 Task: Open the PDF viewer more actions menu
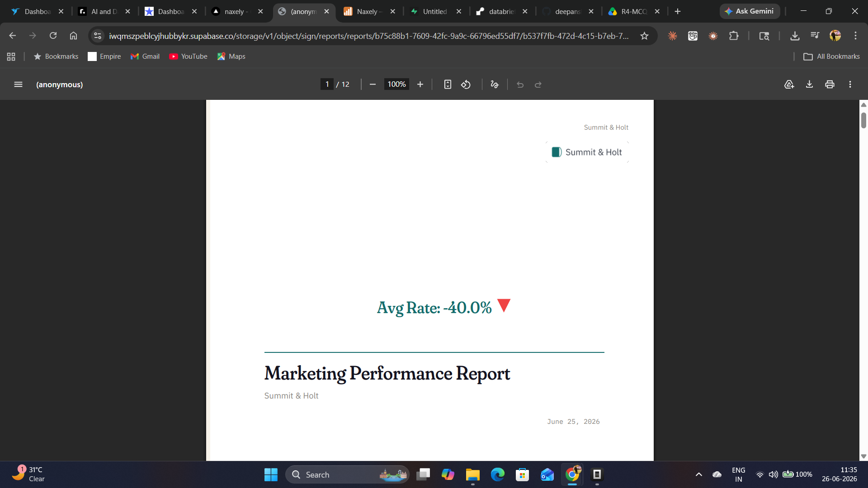pos(850,84)
